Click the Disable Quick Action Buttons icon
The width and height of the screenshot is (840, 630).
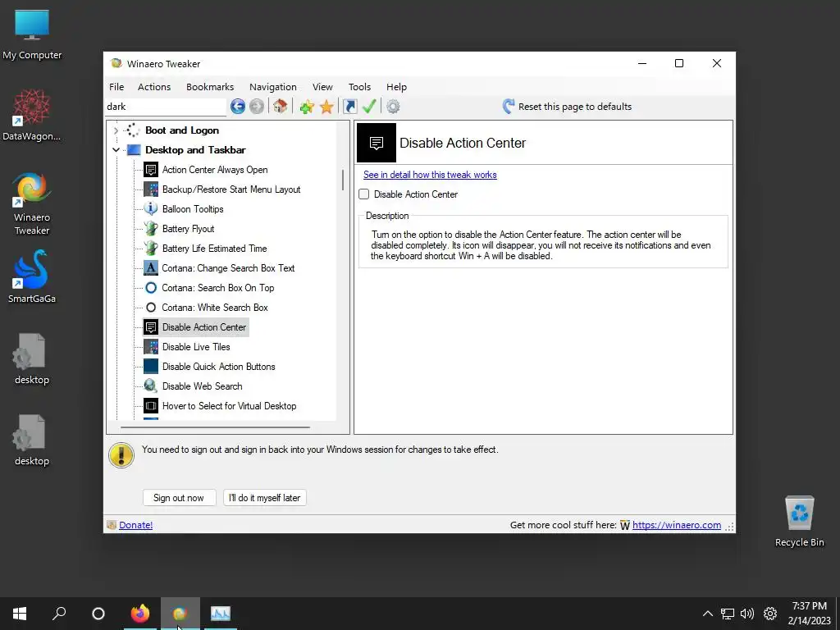(x=151, y=367)
